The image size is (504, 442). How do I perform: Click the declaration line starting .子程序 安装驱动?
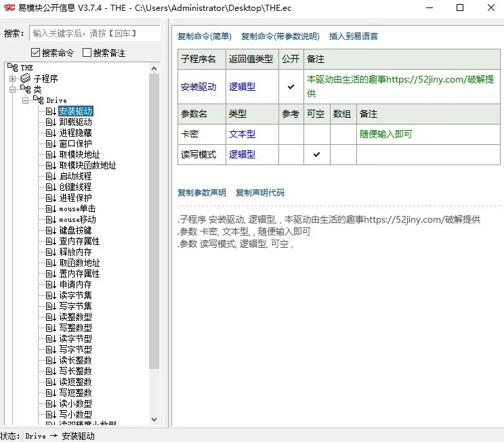329,219
